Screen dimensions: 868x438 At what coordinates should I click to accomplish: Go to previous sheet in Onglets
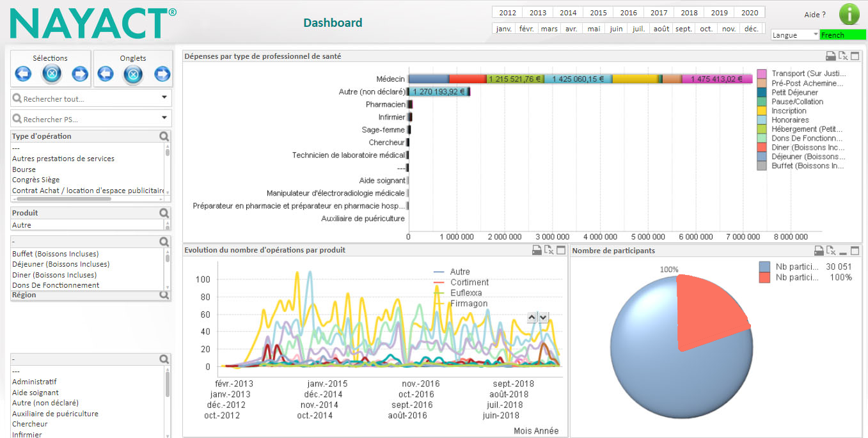pos(105,74)
